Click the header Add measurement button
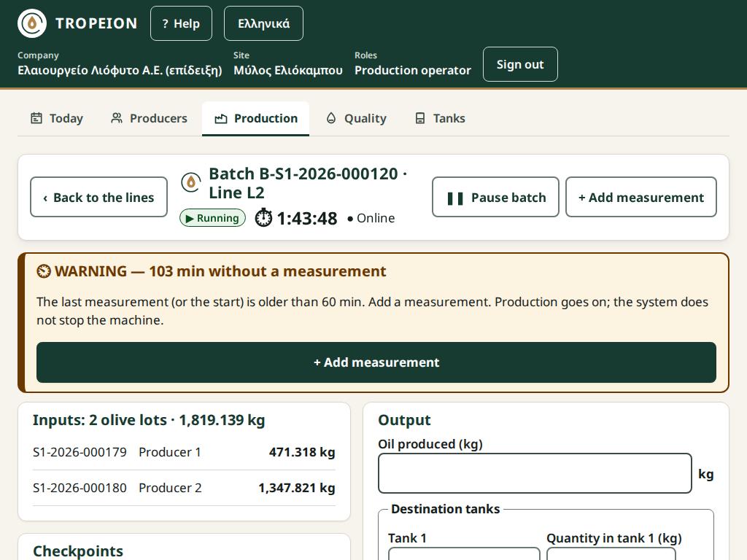Viewport: 747px width, 560px height. pos(641,197)
